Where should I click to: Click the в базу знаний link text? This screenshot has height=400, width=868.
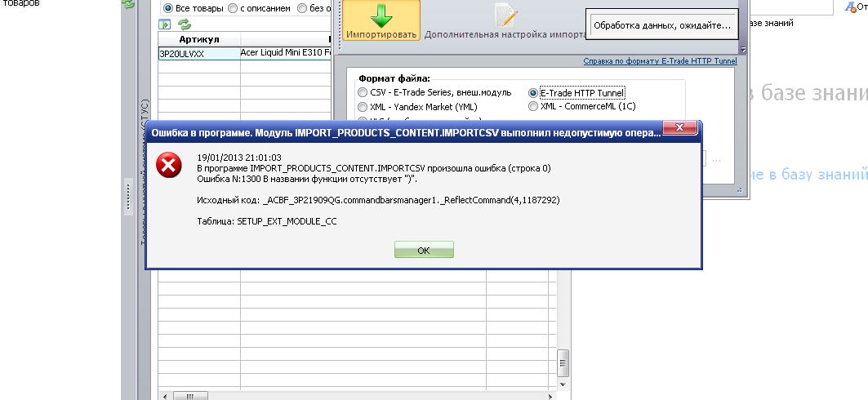coord(816,175)
